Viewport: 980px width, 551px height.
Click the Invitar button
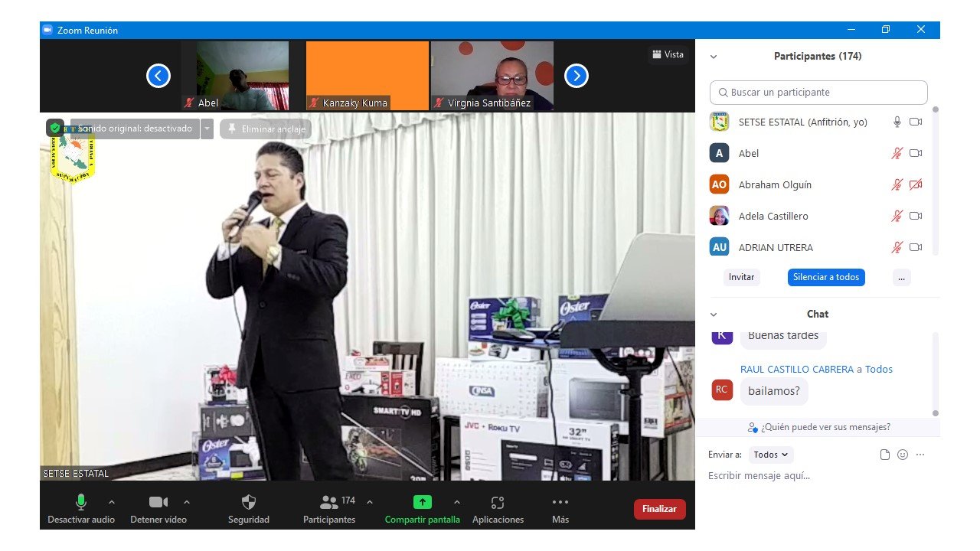[x=741, y=277]
